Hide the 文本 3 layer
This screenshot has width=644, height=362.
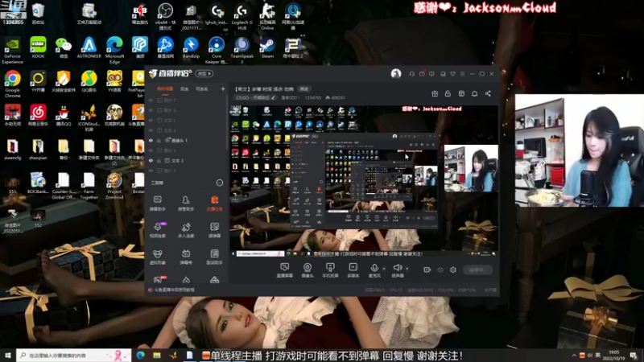151,160
